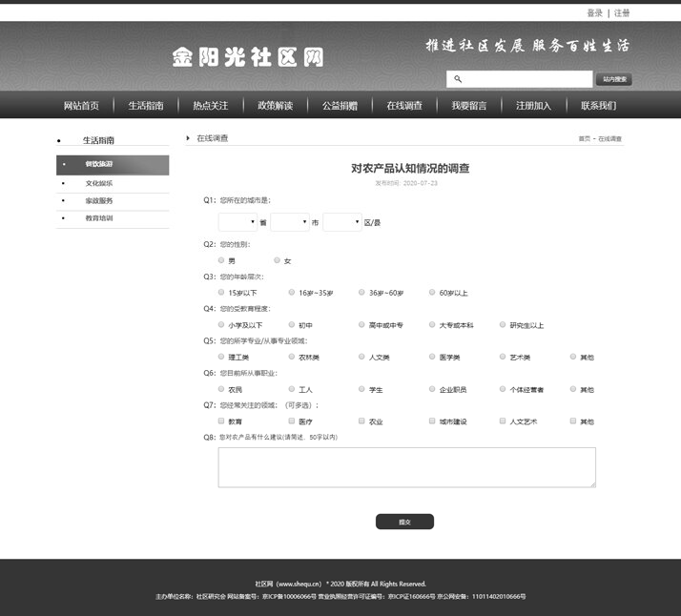This screenshot has height=616, width=681.
Task: Open 联系我们 navigation item
Action: [598, 106]
